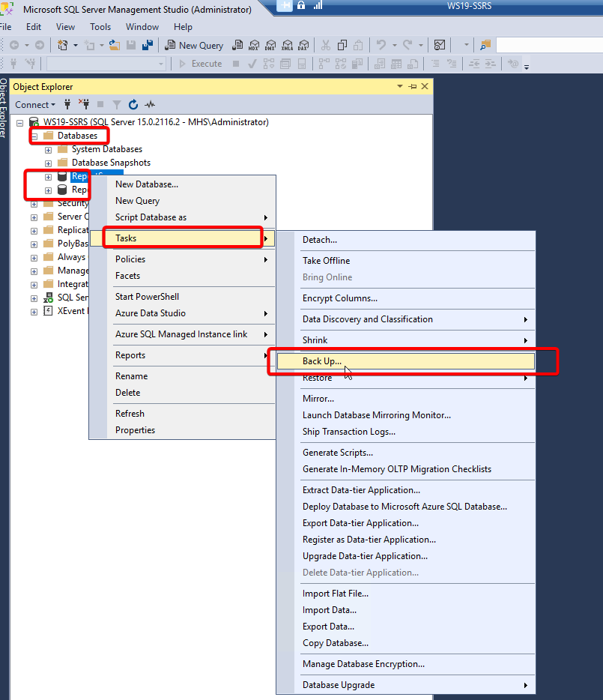Open the View menu
603x700 pixels.
click(65, 27)
